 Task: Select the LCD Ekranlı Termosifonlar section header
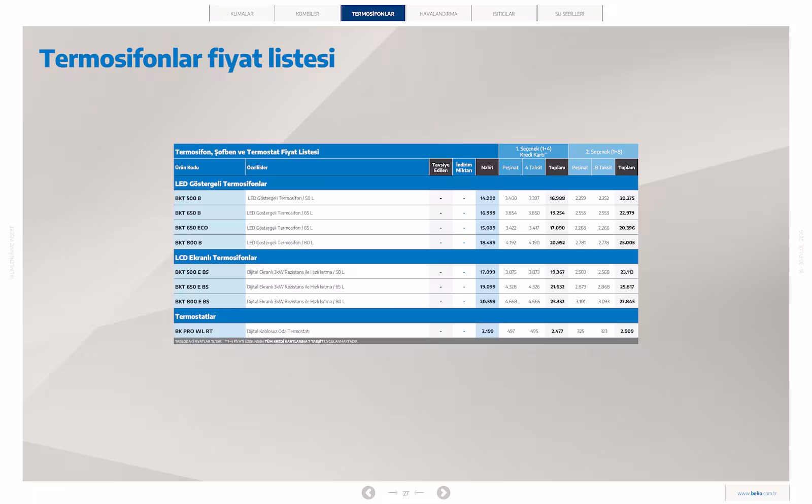216,258
